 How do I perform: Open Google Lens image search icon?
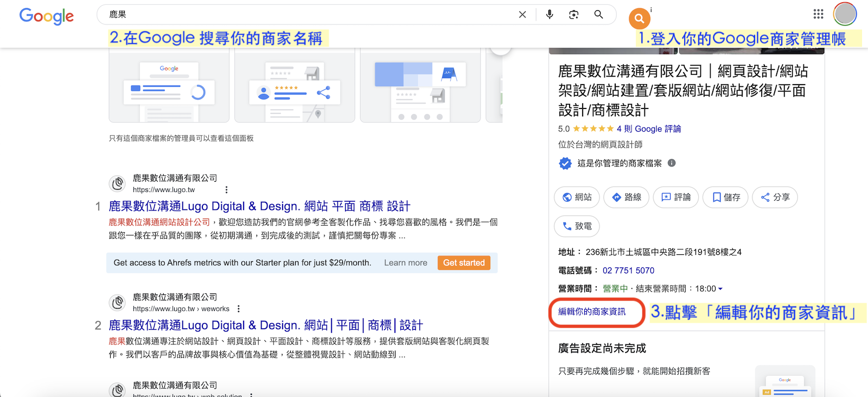574,15
